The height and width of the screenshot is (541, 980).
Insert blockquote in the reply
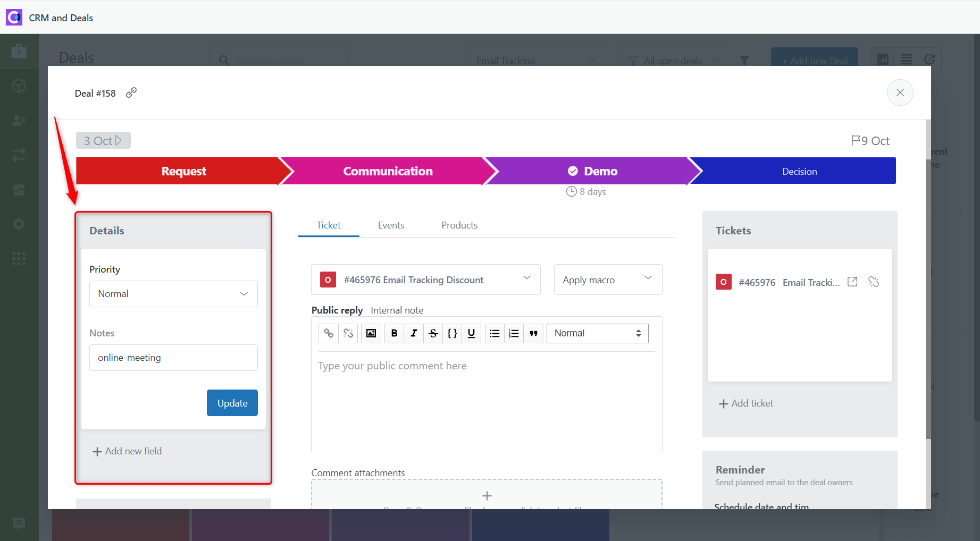(533, 333)
